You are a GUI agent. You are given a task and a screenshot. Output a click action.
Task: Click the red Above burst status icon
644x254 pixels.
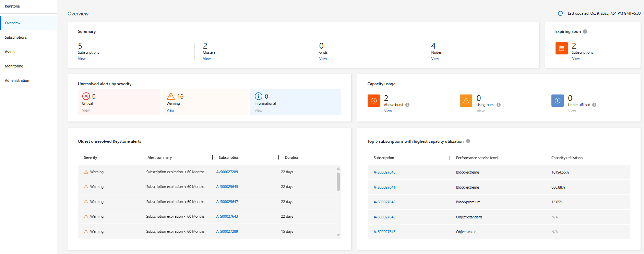click(x=373, y=101)
